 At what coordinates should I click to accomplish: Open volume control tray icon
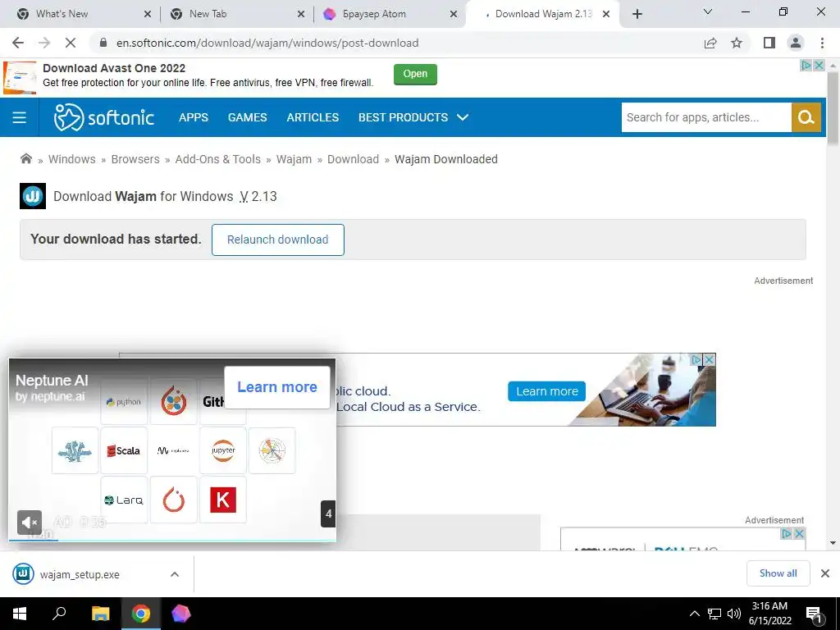[x=734, y=614]
